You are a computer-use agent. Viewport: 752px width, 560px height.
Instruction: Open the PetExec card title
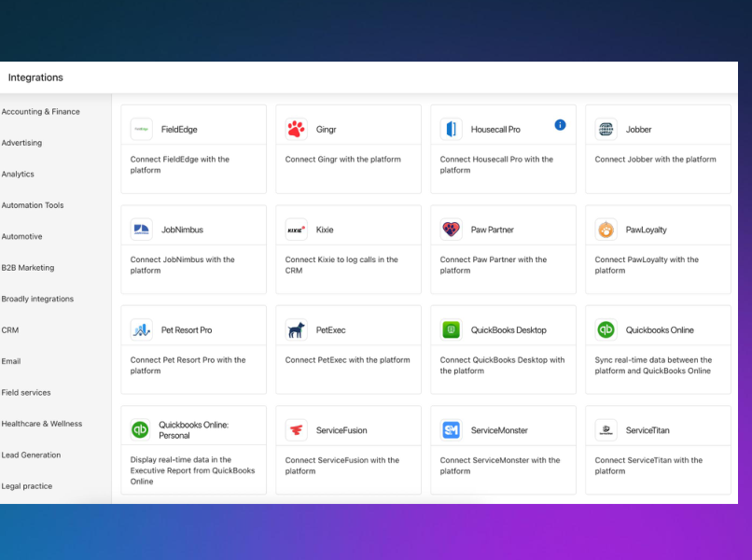(x=330, y=330)
